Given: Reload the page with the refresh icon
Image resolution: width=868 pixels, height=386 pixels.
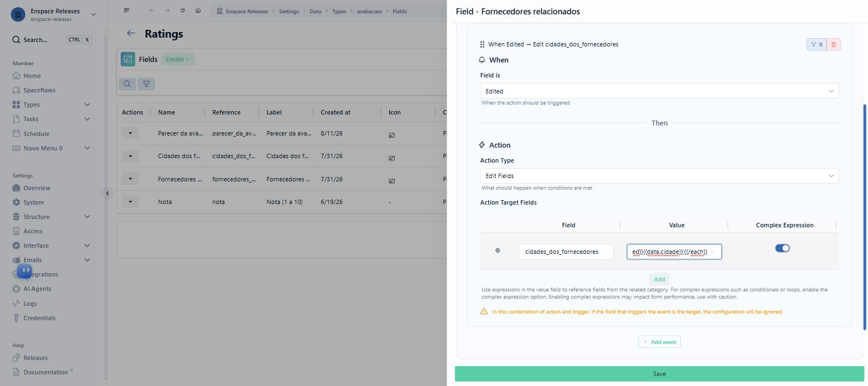Looking at the screenshot, I should (183, 11).
